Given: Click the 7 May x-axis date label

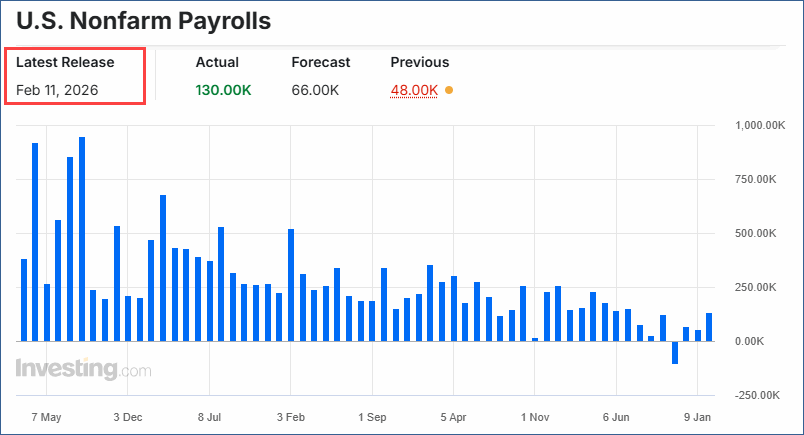Looking at the screenshot, I should click(x=47, y=415).
